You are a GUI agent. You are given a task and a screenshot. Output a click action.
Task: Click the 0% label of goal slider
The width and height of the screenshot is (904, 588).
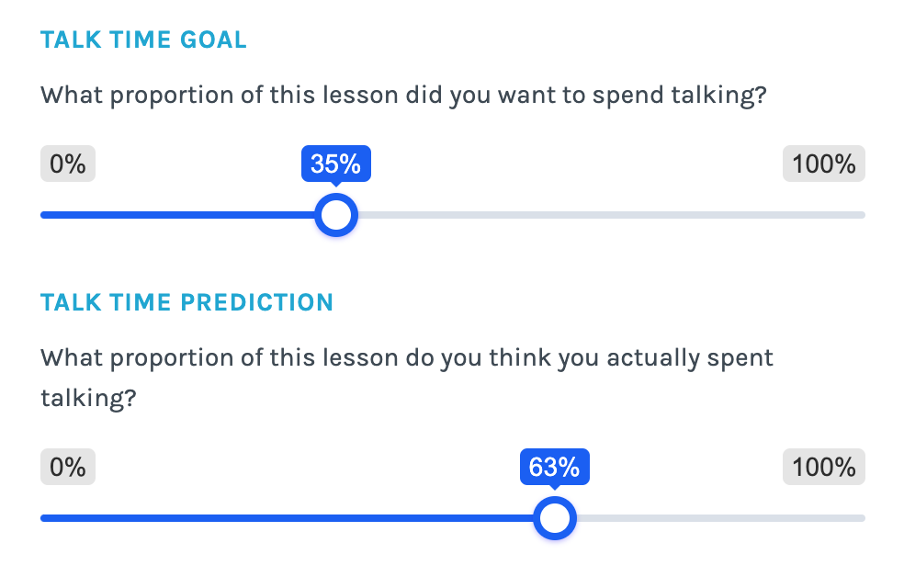coord(68,164)
